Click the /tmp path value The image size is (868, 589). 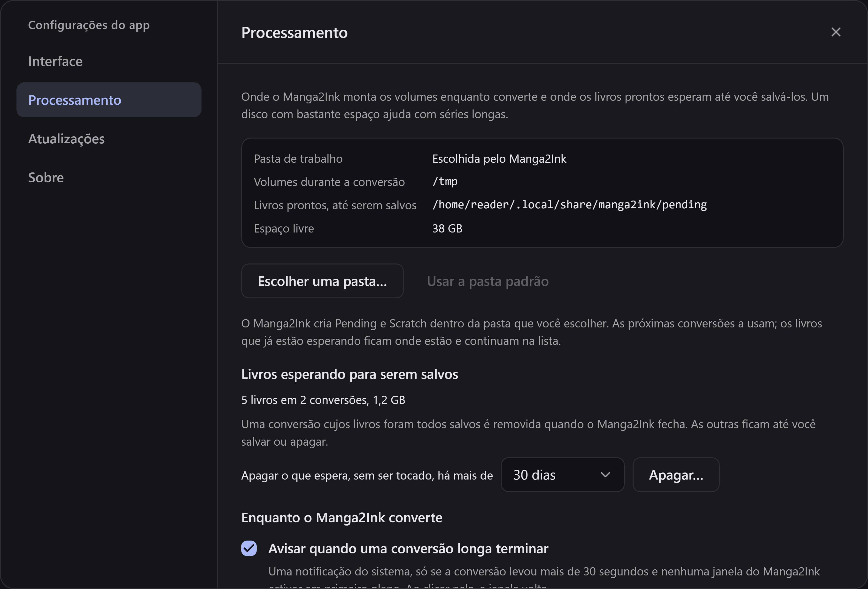[445, 181]
